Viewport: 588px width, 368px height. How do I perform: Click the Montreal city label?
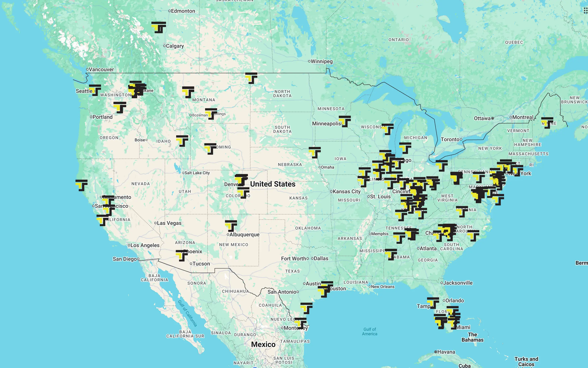(523, 117)
